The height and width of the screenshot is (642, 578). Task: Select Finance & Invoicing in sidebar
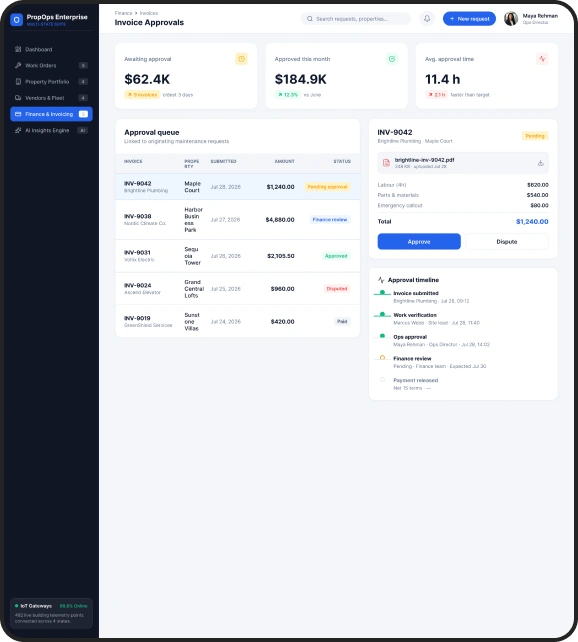[x=51, y=114]
